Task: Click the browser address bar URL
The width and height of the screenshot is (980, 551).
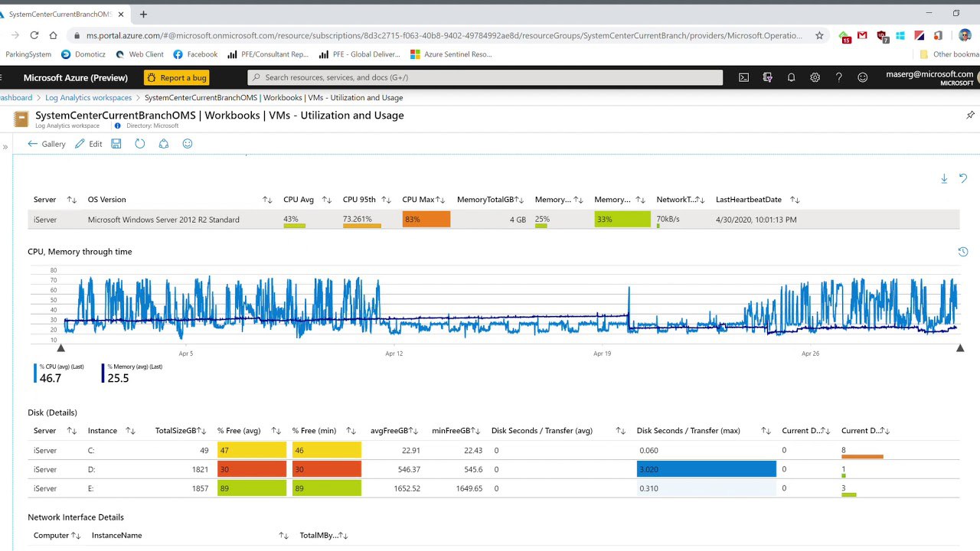Action: point(444,35)
